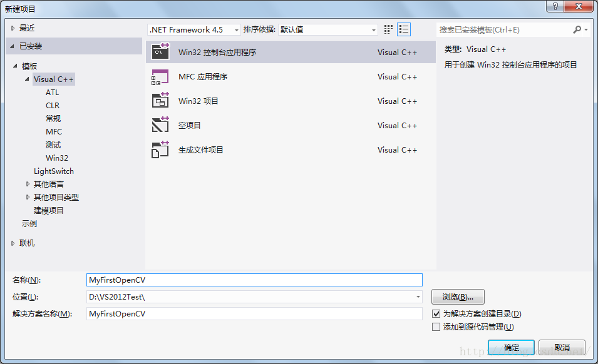Screen dimensions: 598x364
Task: Click the 生成文件项目 template icon
Action: click(160, 149)
